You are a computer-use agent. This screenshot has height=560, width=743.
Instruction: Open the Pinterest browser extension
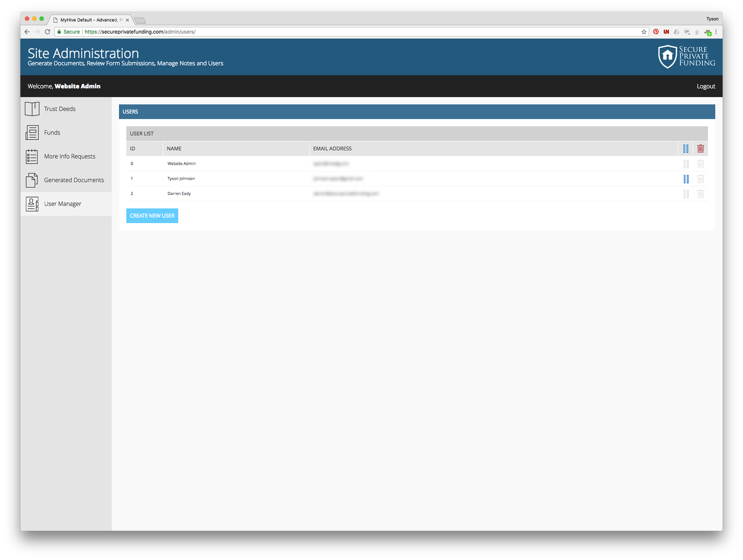pos(656,32)
